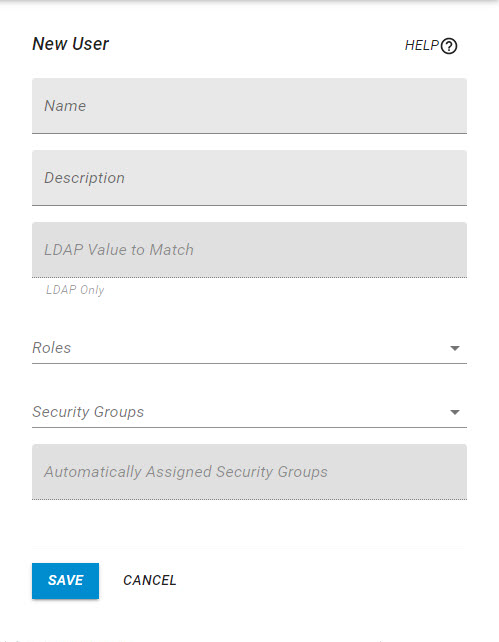Viewport: 499px width, 642px height.
Task: Click into the Description text field
Action: click(x=249, y=178)
